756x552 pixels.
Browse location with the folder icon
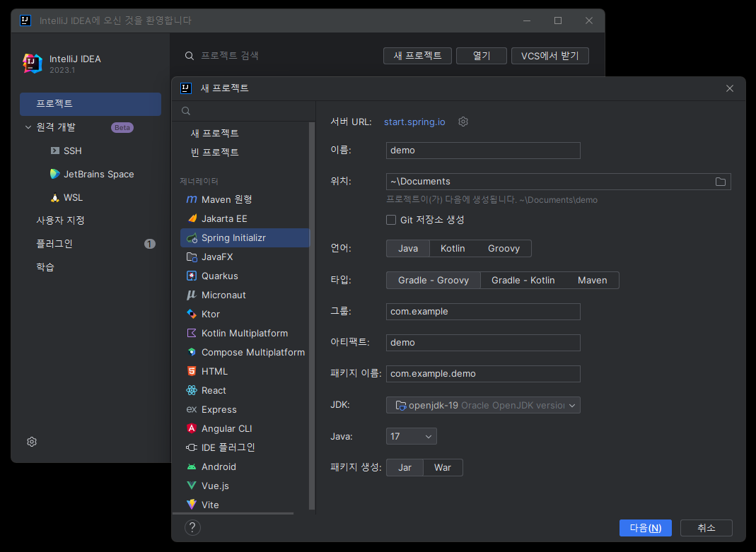pyautogui.click(x=721, y=182)
